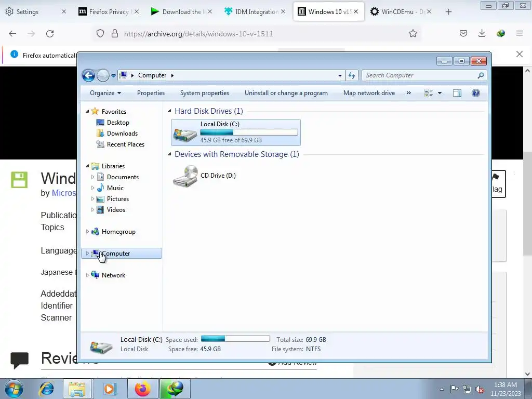Select Homegroup in the navigation pane
532x399 pixels.
point(118,232)
